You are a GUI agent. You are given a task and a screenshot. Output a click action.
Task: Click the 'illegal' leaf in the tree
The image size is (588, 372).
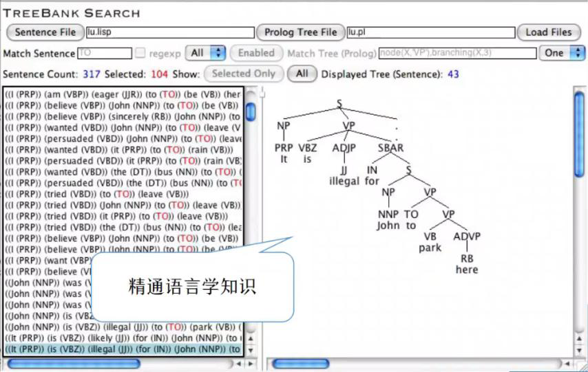coord(344,182)
